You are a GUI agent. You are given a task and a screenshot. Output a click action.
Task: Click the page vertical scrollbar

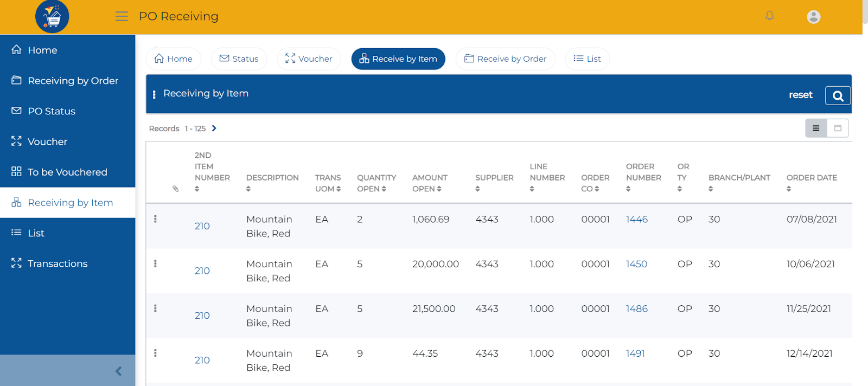point(865,193)
